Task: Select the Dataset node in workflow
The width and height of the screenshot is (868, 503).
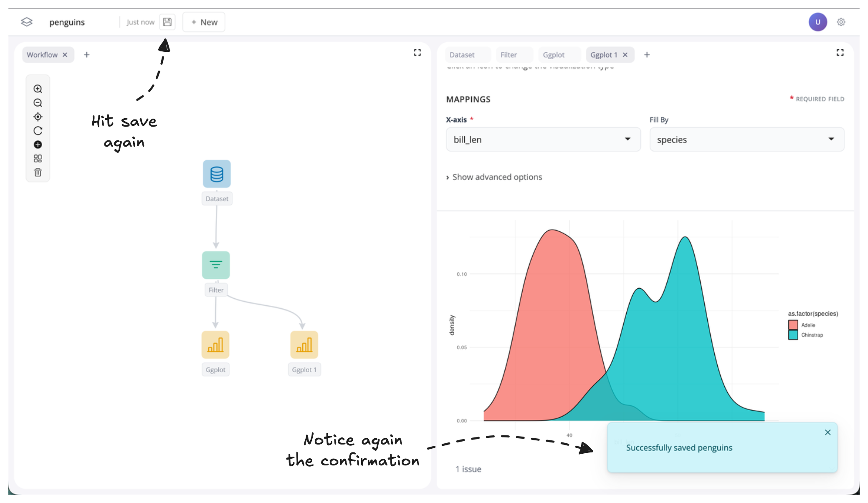Action: (x=217, y=174)
